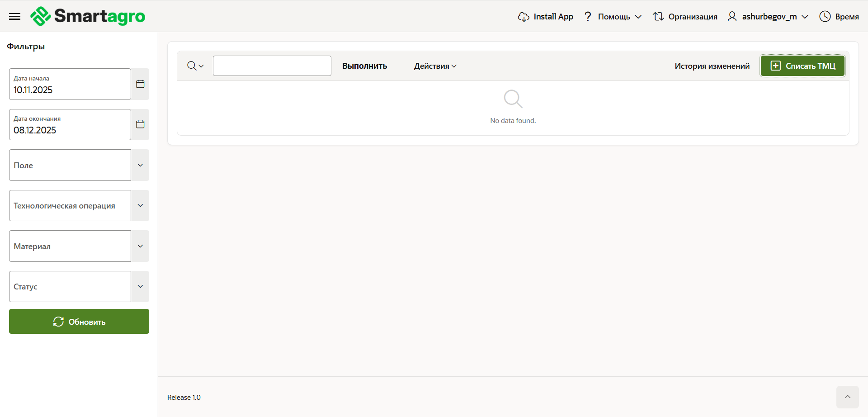Expand the Материал dropdown
Viewport: 868px width, 417px height.
(140, 246)
